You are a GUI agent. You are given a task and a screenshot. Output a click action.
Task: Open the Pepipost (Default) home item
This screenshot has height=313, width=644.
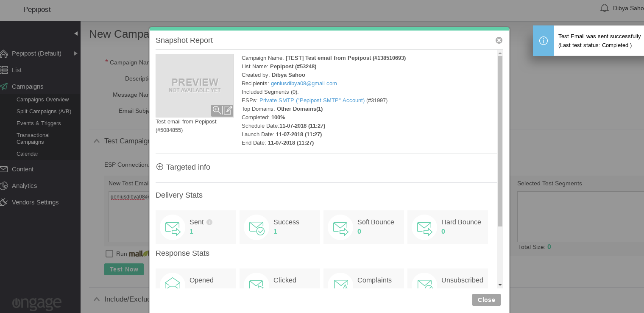point(36,53)
